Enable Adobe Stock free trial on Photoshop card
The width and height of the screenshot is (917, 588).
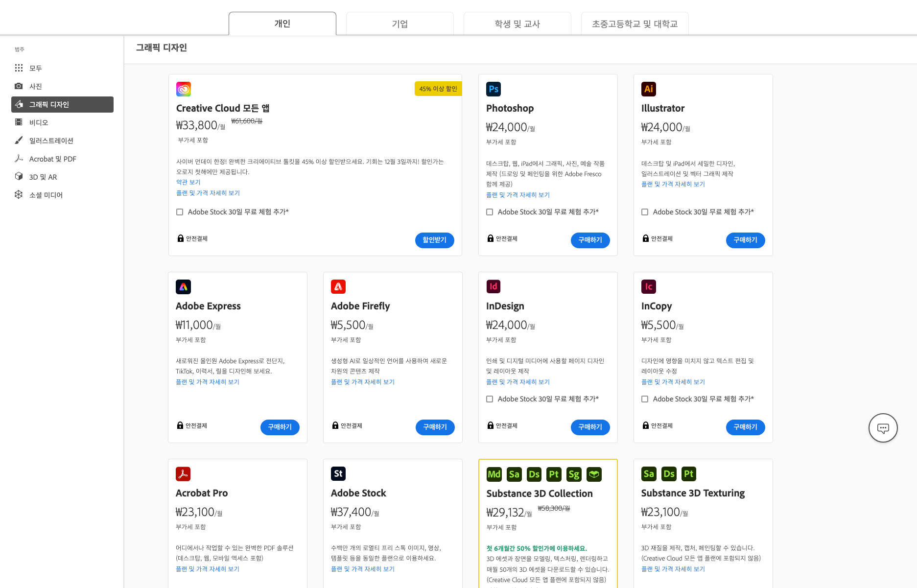click(x=489, y=212)
